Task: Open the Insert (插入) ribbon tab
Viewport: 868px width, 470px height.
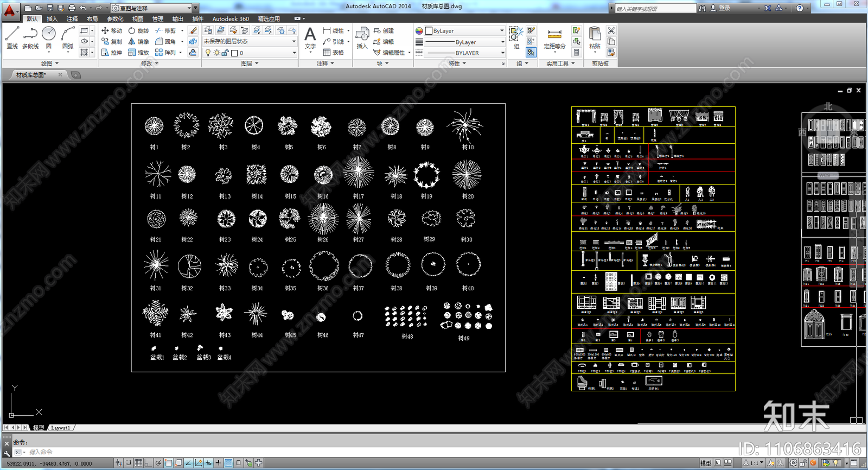Action: coord(52,19)
